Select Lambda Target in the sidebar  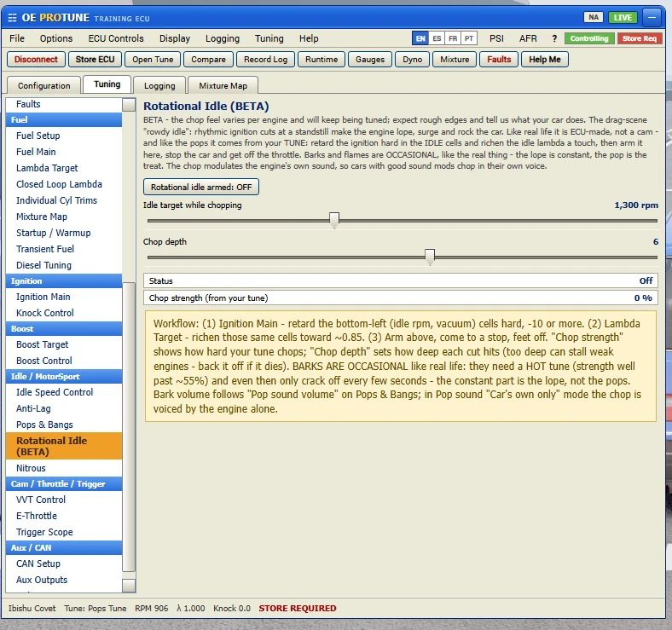click(64, 168)
